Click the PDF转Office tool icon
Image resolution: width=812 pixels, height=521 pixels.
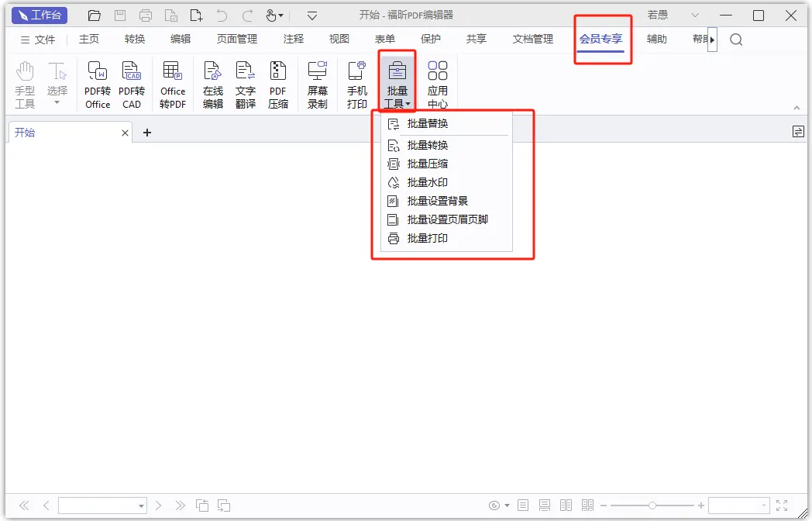point(98,85)
